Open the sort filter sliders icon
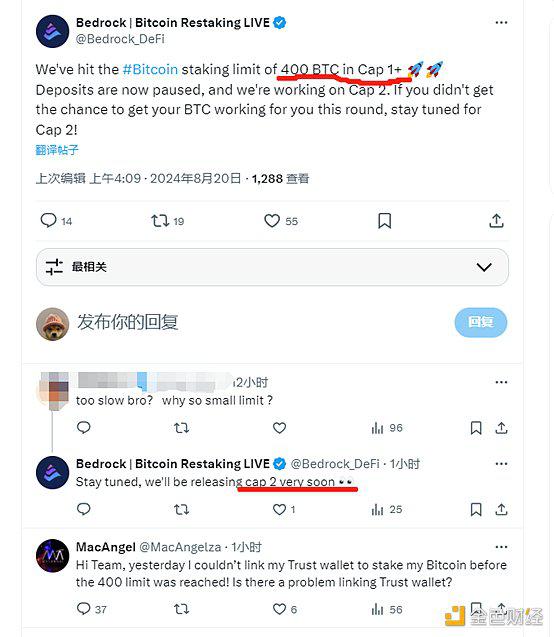The image size is (554, 637). pos(54,267)
